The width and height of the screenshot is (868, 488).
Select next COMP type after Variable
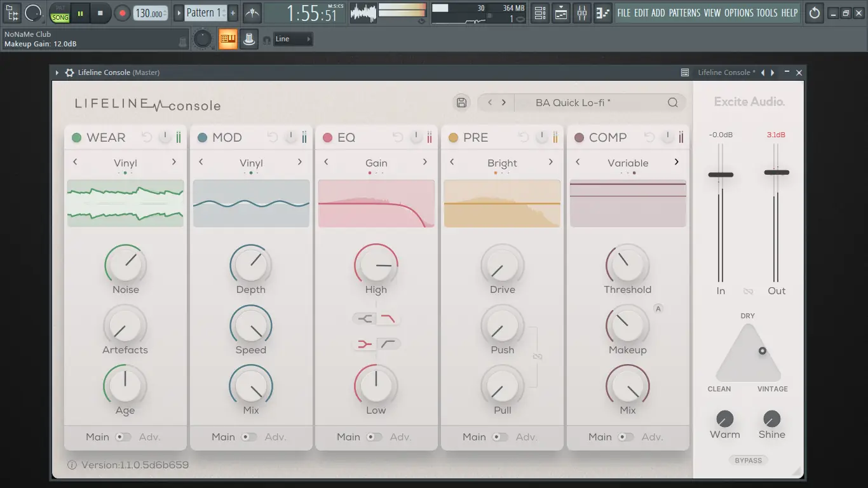(676, 162)
